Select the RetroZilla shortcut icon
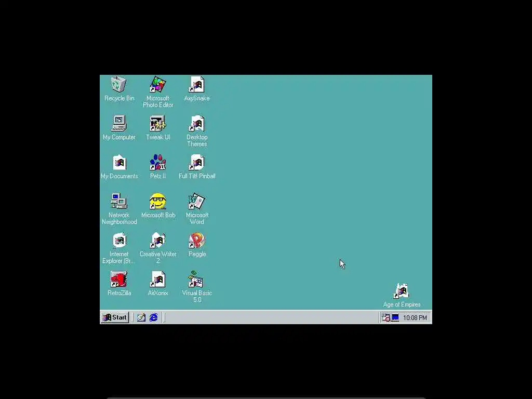Viewport: 532px width, 399px height. (x=119, y=279)
